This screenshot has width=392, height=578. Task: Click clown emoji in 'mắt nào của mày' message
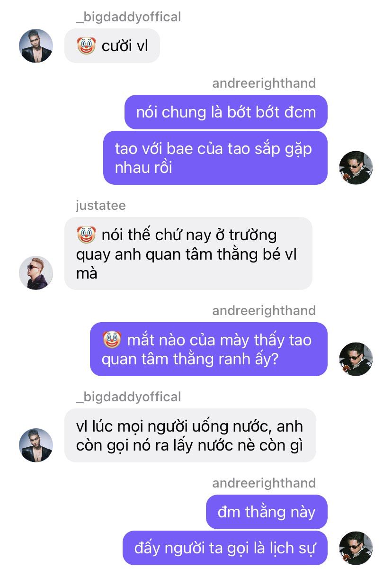pyautogui.click(x=112, y=340)
